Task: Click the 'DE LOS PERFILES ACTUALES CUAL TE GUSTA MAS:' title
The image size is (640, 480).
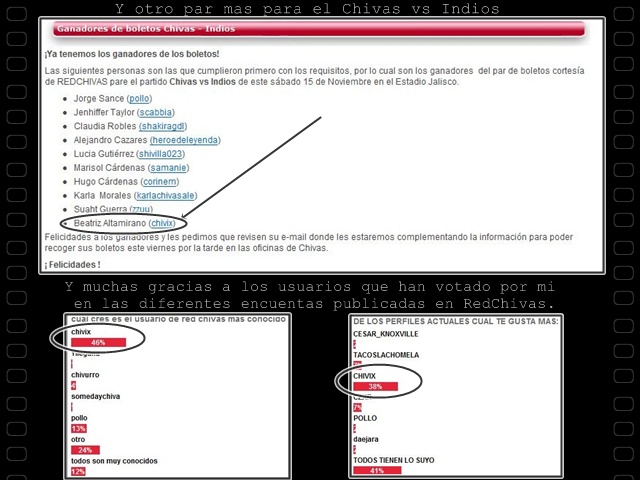Action: point(456,322)
